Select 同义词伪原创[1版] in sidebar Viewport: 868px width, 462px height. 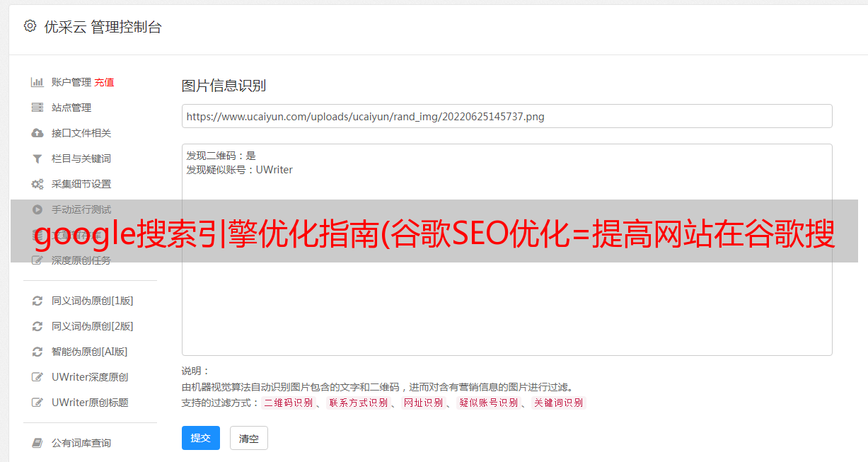(93, 301)
